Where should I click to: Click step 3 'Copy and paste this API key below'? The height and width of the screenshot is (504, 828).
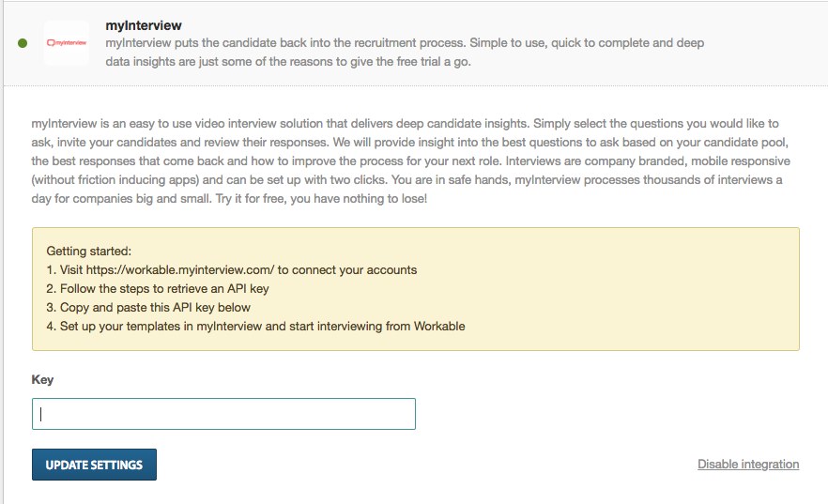pos(148,308)
